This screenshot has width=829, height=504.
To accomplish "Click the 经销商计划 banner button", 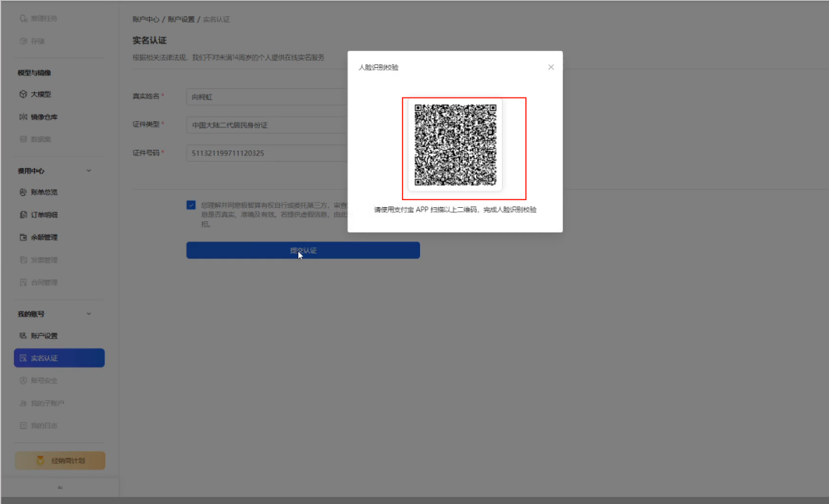I will [60, 461].
